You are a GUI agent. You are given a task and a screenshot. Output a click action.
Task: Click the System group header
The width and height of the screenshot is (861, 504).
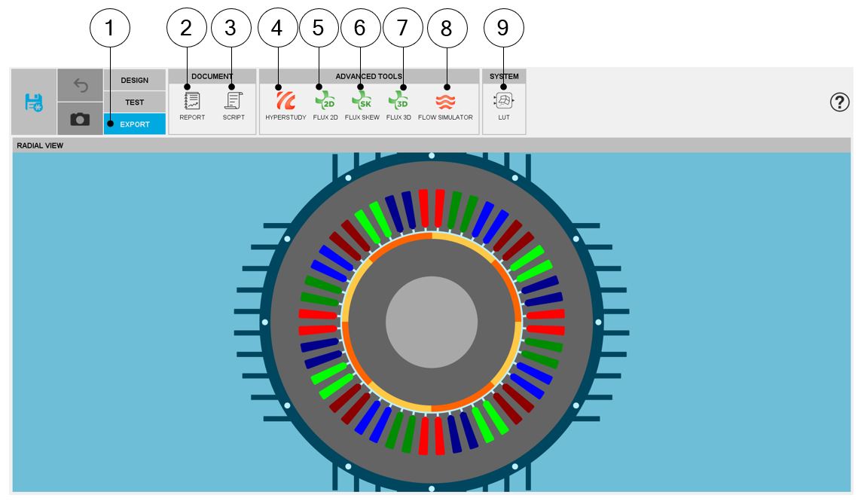pyautogui.click(x=504, y=76)
